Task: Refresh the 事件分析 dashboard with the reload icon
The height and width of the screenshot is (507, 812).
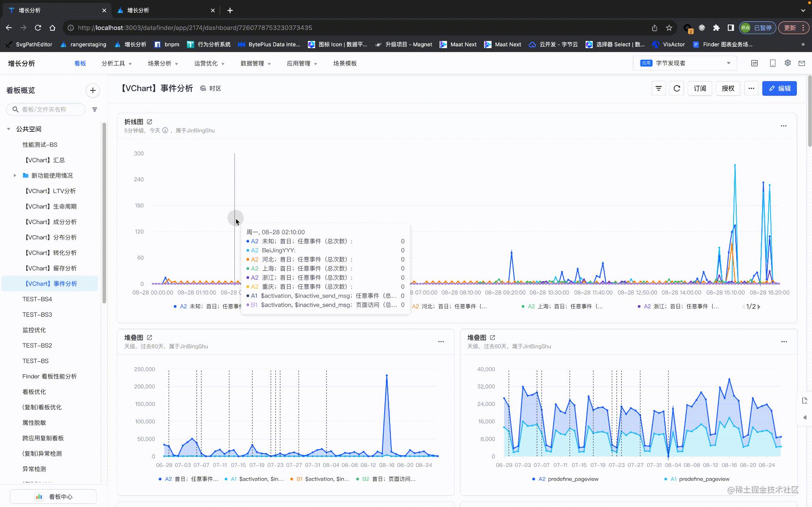Action: pos(677,88)
